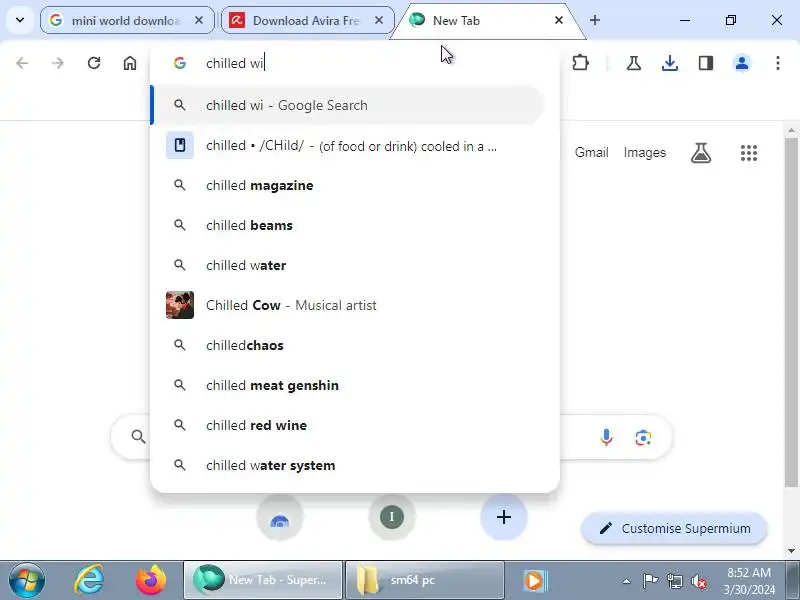
Task: Open the three-dot browser menu
Action: [x=778, y=63]
